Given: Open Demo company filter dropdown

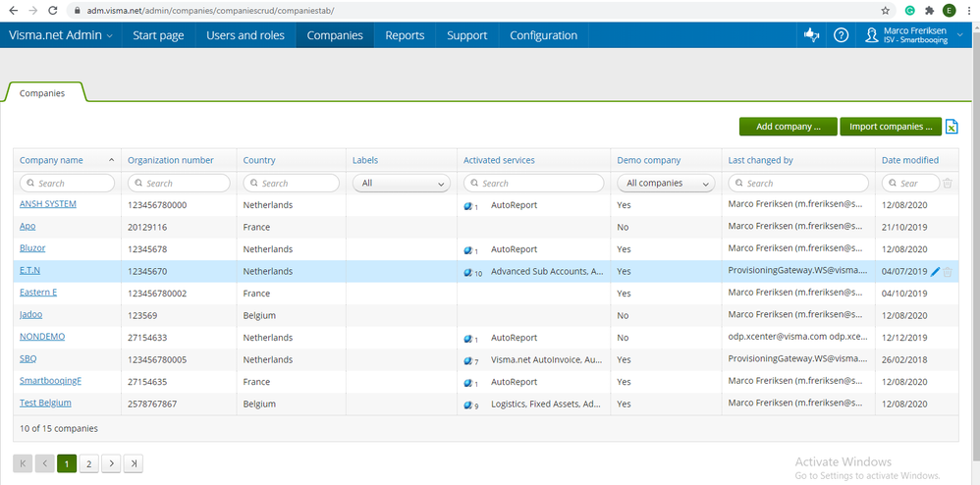Looking at the screenshot, I should (x=666, y=184).
